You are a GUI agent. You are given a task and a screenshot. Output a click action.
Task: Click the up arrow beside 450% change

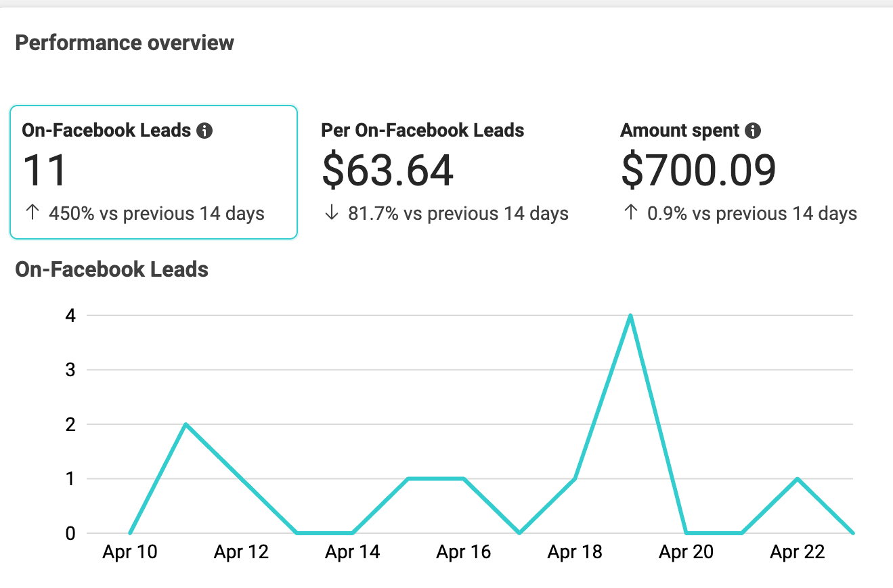point(32,214)
